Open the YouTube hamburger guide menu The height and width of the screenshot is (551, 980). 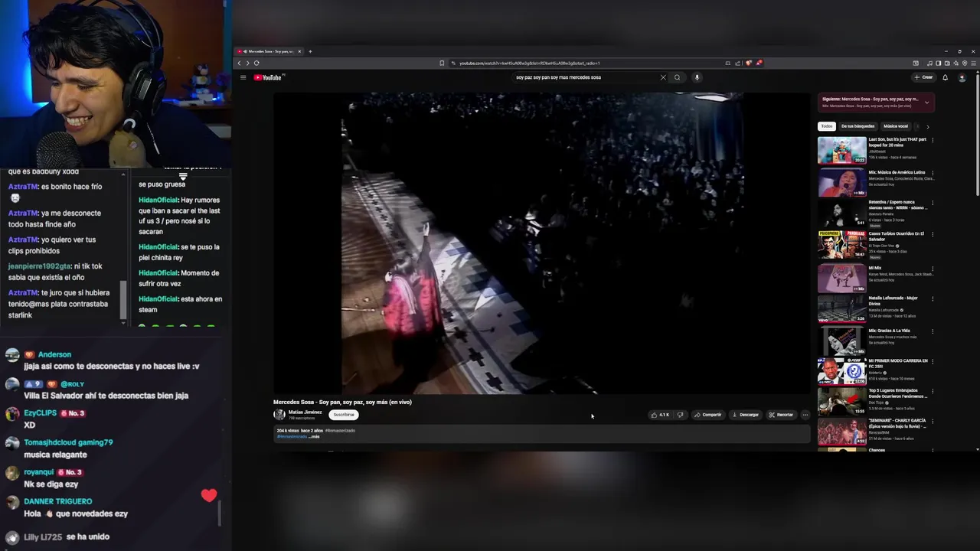243,77
